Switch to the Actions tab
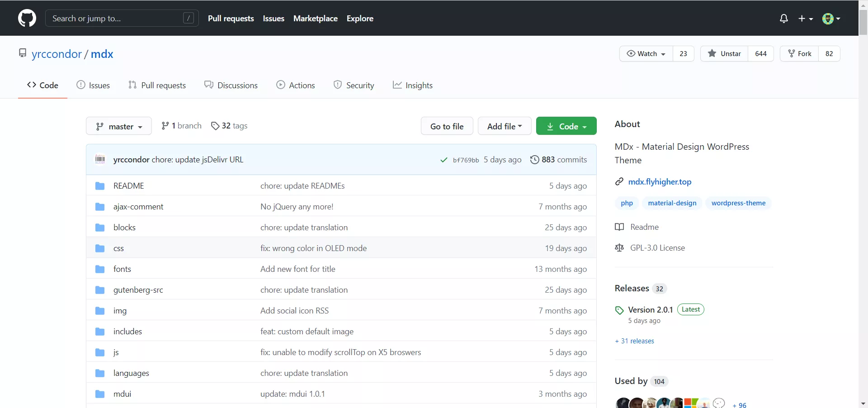This screenshot has height=408, width=868. point(296,85)
